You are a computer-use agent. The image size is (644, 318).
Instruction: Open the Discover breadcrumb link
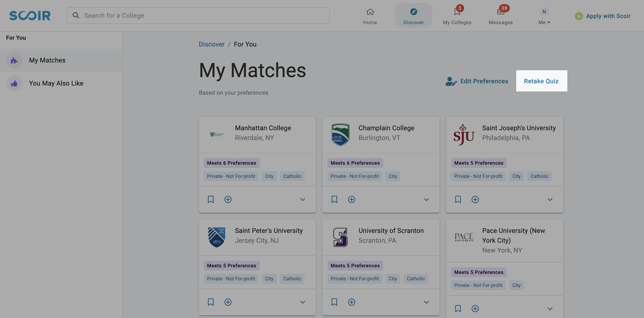(x=212, y=44)
